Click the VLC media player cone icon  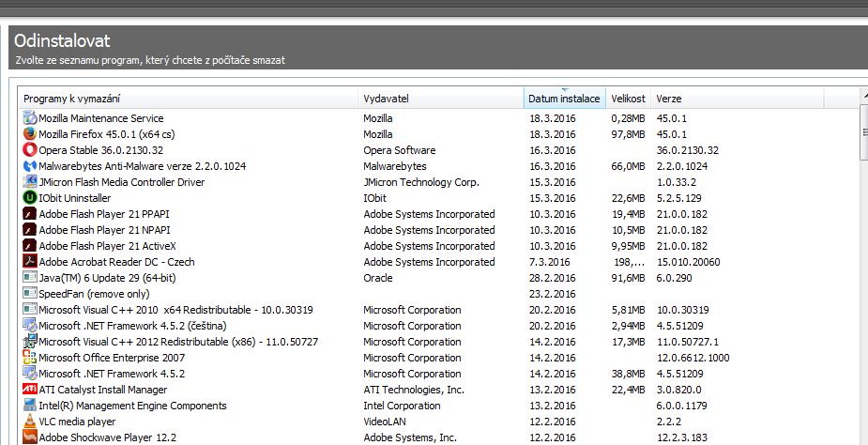30,422
